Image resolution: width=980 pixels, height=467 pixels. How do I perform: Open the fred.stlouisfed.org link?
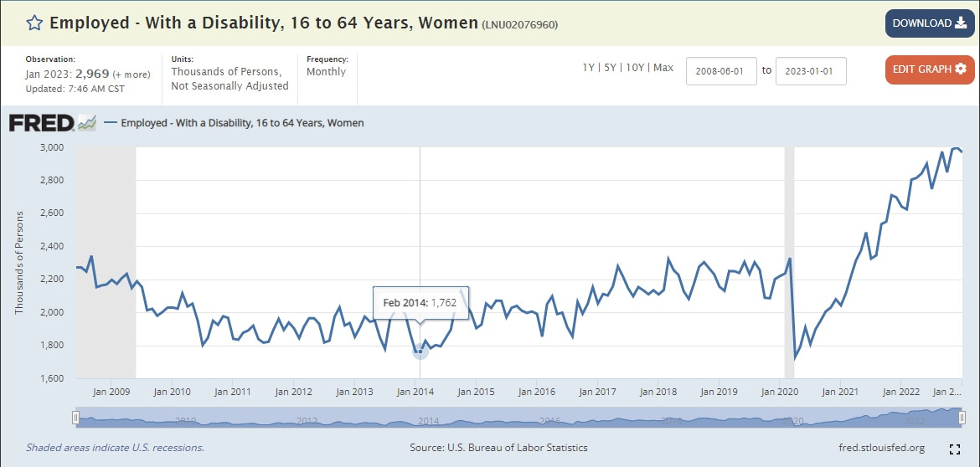pyautogui.click(x=881, y=448)
